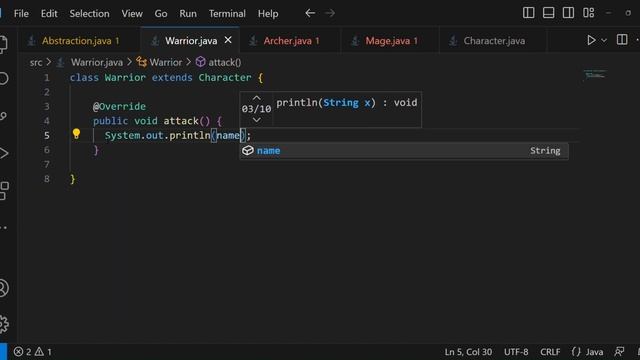Screen dimensions: 640x360
Task: Click line number 1 in gutter
Action: point(47,78)
